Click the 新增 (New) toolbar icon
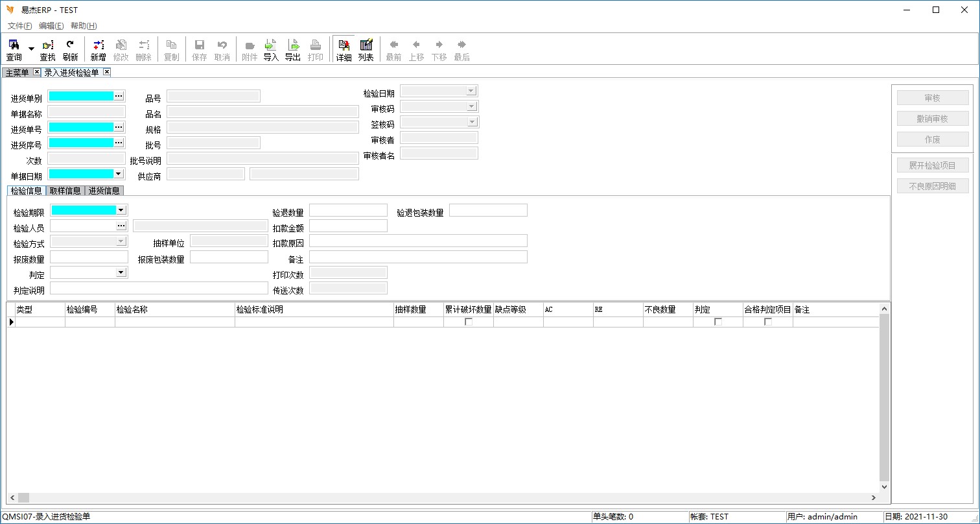This screenshot has height=524, width=980. click(x=98, y=49)
